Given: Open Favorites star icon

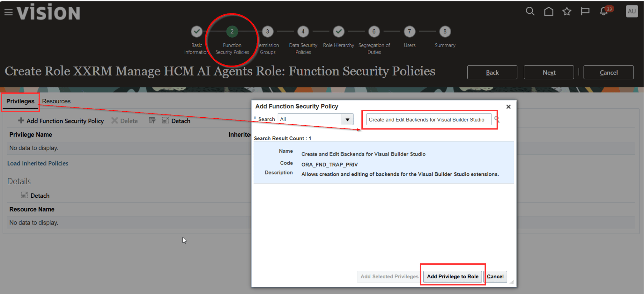Looking at the screenshot, I should pos(567,11).
